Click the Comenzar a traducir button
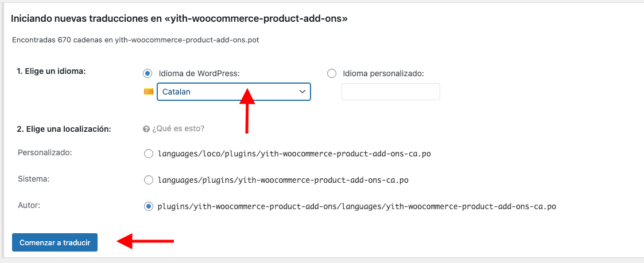The image size is (644, 263). [x=55, y=242]
